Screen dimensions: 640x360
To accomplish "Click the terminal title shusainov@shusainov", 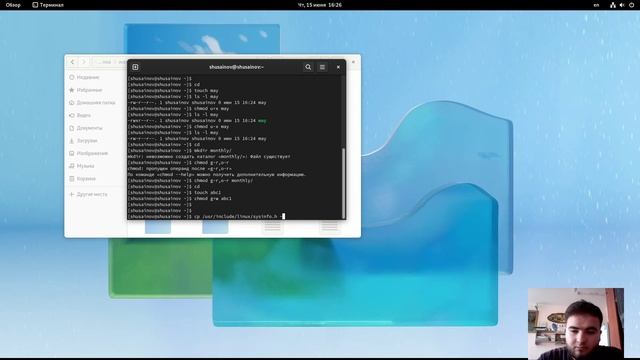I will point(236,67).
